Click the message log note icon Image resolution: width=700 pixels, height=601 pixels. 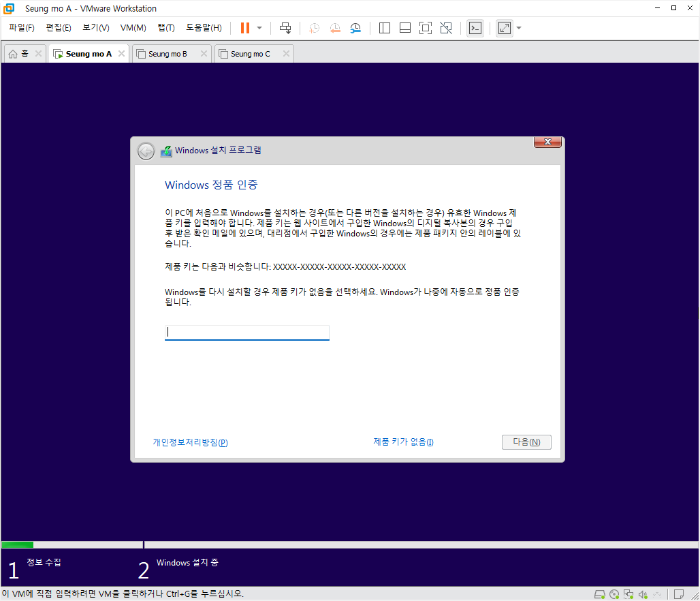[679, 594]
